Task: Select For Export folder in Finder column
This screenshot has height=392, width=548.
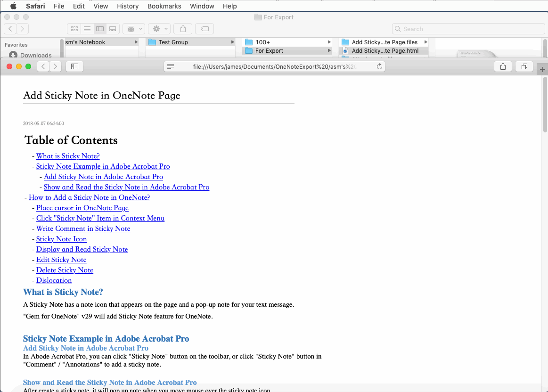Action: click(x=287, y=51)
